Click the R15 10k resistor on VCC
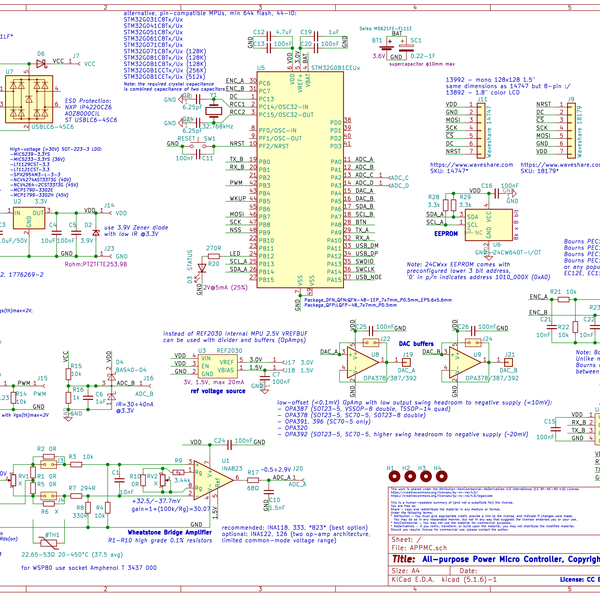The height and width of the screenshot is (600, 600). 68,374
